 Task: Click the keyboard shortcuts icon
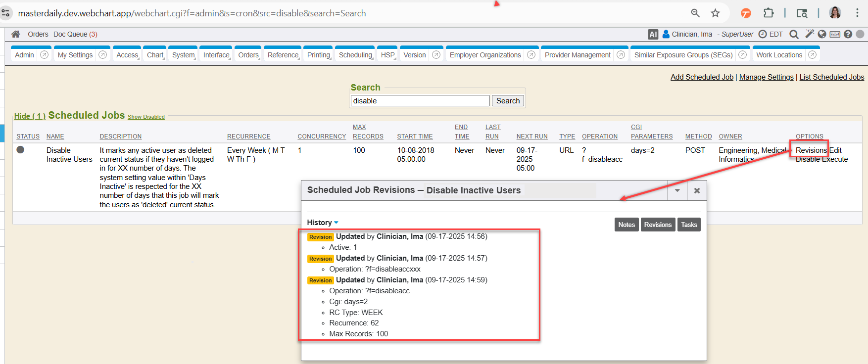click(x=835, y=34)
